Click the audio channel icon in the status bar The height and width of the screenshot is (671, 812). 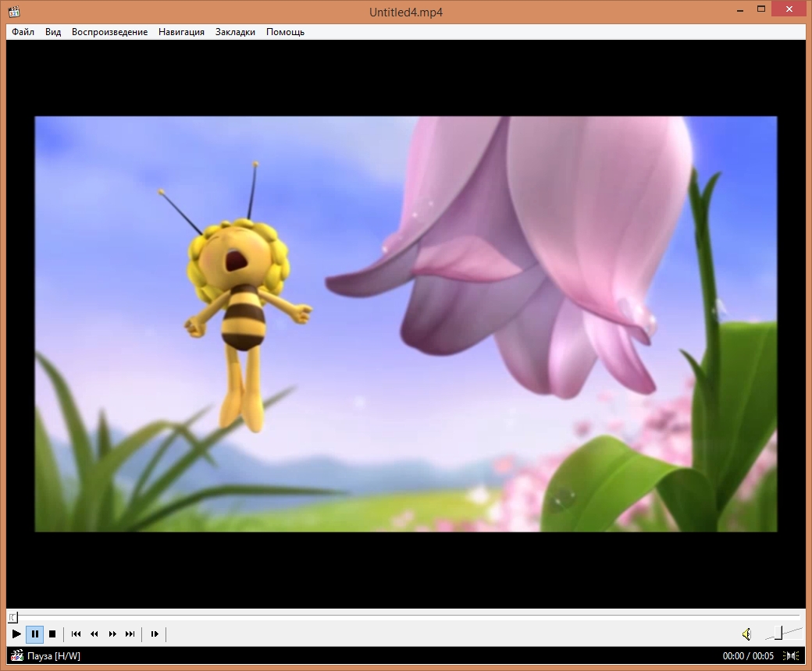(791, 656)
